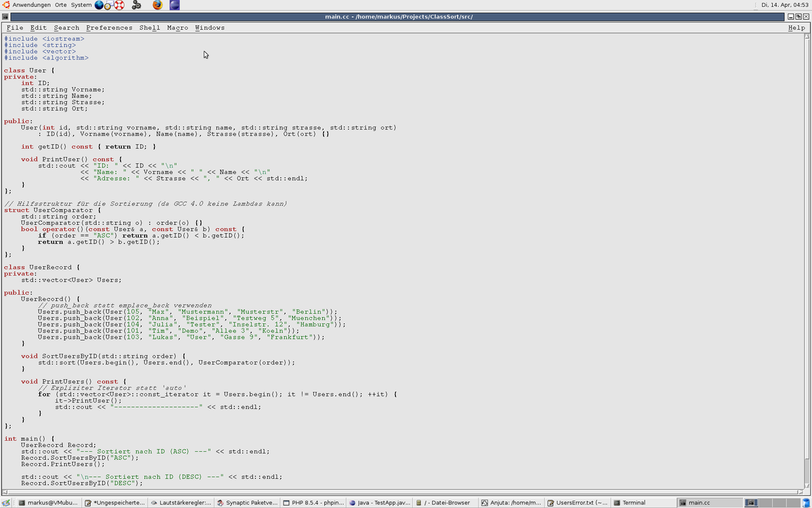Click the 'struct UserComparator {' line

pyautogui.click(x=53, y=210)
